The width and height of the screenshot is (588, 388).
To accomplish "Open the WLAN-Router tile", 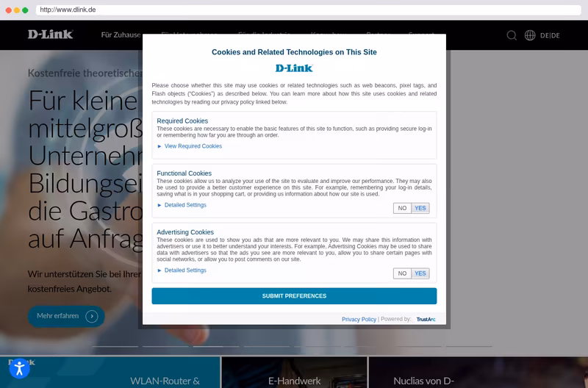I will click(110, 373).
